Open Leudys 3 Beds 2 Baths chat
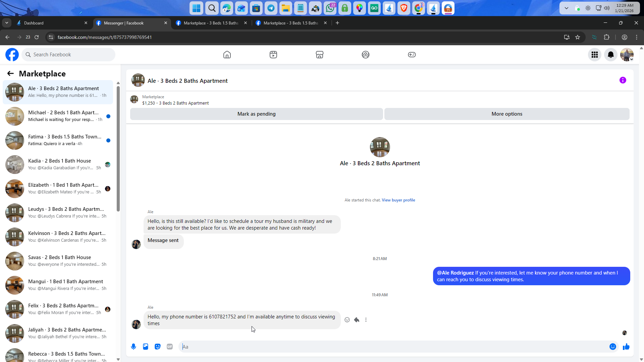The image size is (644, 362). pyautogui.click(x=58, y=213)
